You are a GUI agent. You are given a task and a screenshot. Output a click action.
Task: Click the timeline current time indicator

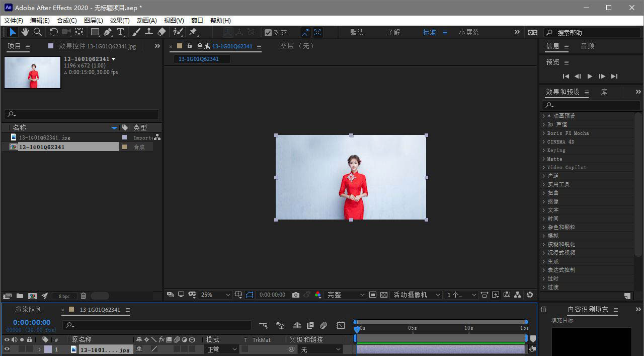click(357, 329)
